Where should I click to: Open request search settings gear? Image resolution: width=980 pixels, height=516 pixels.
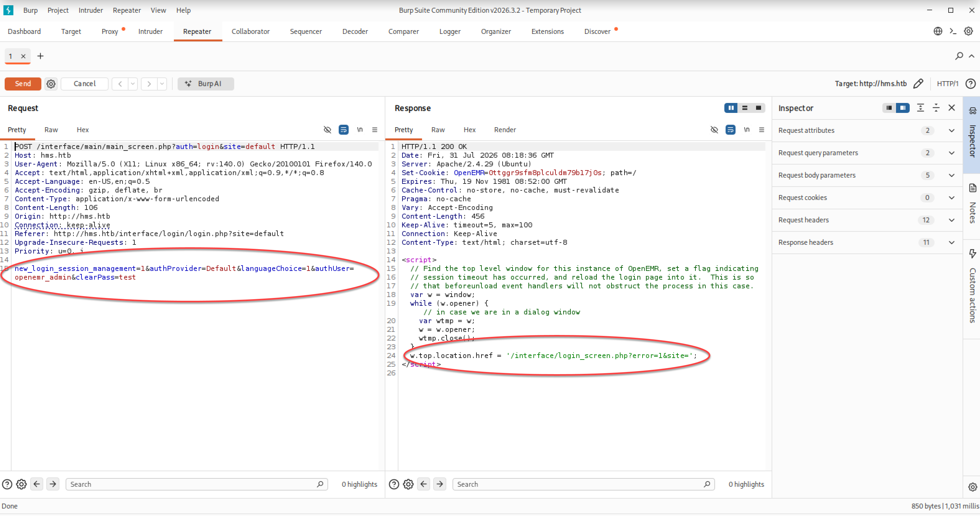pos(22,484)
